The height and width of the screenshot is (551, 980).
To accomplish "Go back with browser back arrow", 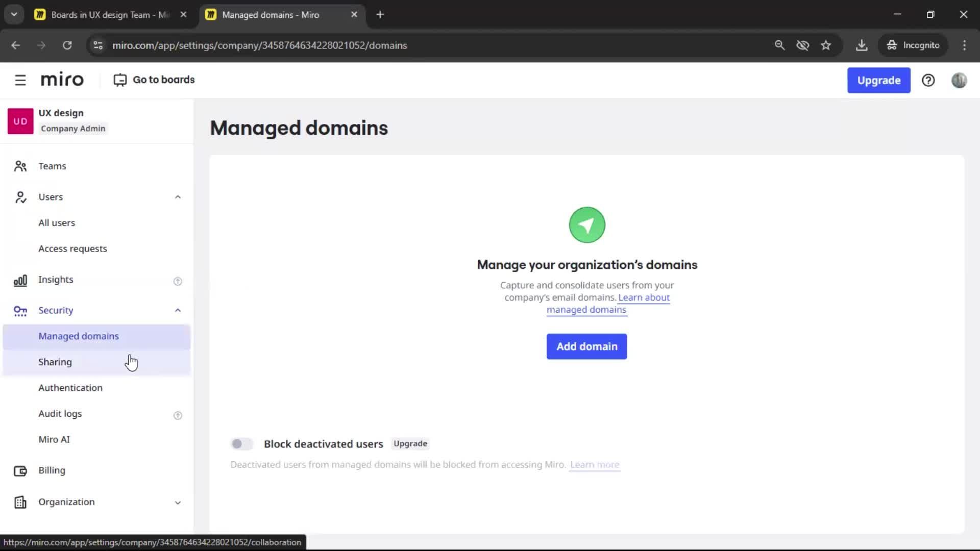I will tap(16, 45).
